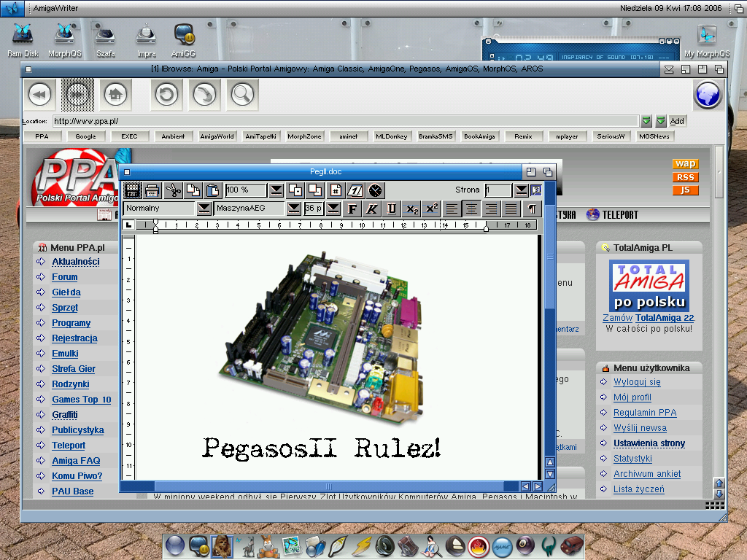Screen dimensions: 747x560
Task: Click the left indent marker on the ruler
Action: pyautogui.click(x=155, y=226)
